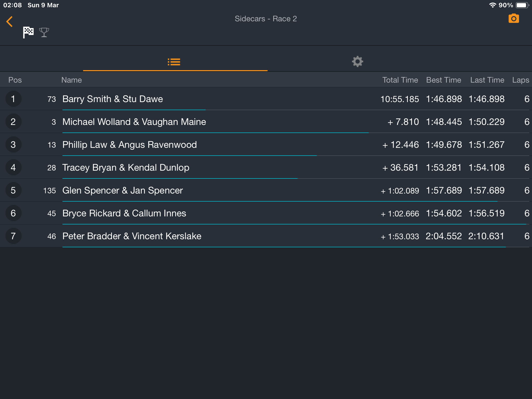The image size is (532, 399).
Task: Click competitor number 135
Action: click(x=50, y=191)
